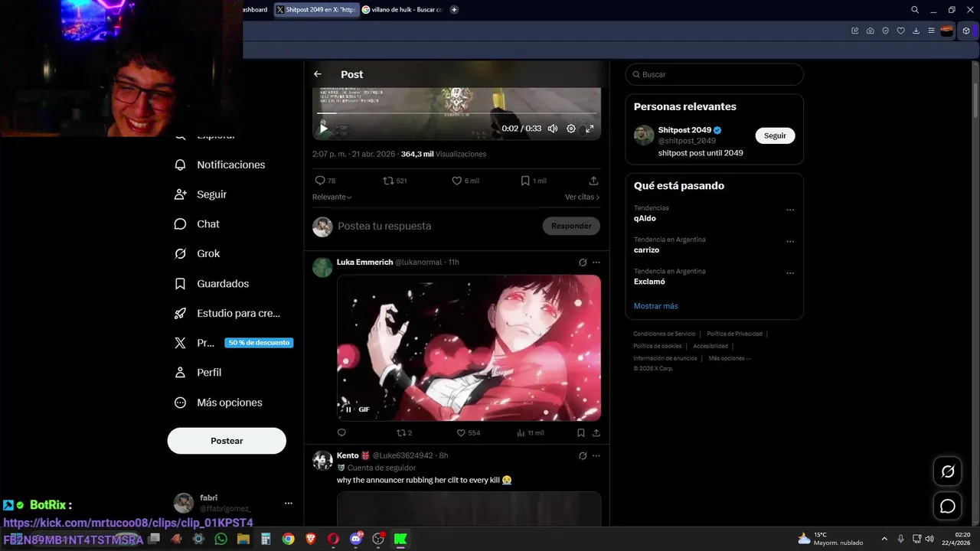980x551 pixels.
Task: Open video settings gear
Action: pyautogui.click(x=571, y=129)
